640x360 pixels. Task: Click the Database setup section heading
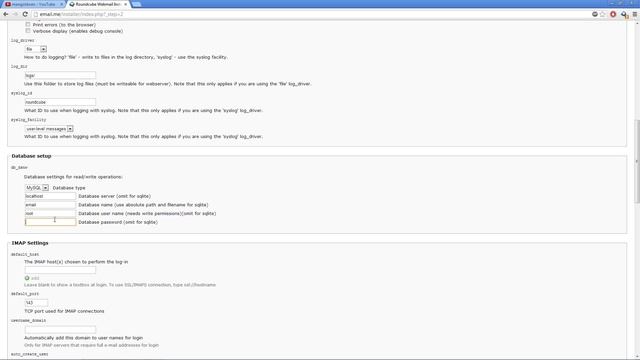click(31, 156)
